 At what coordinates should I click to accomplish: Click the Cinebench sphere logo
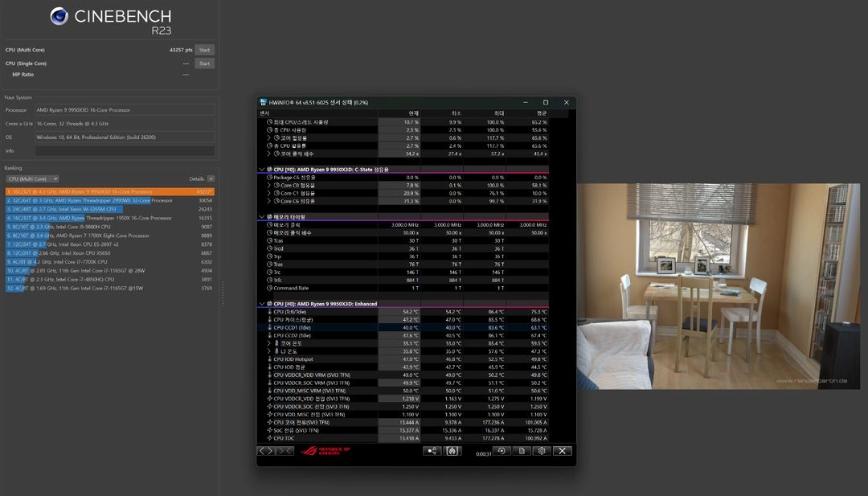[59, 16]
